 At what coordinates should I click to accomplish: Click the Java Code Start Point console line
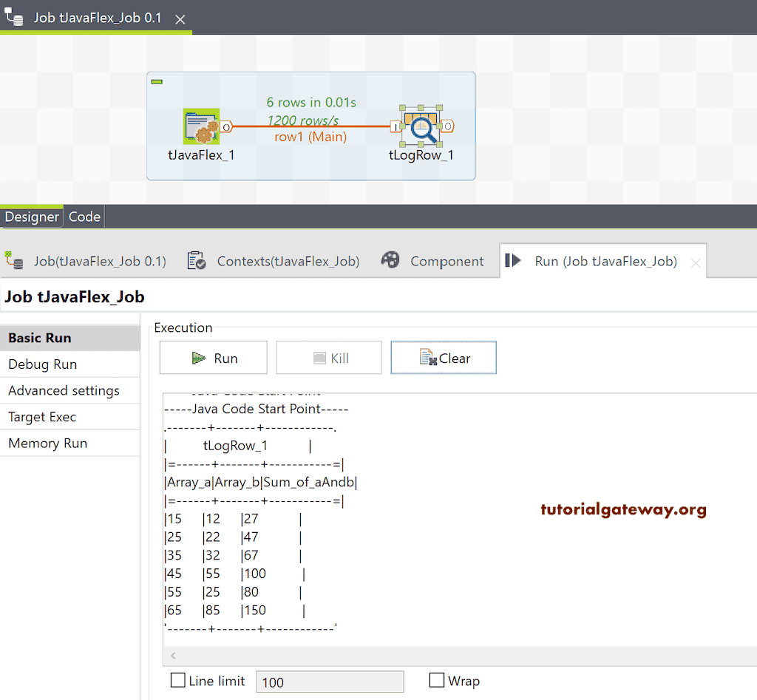coord(257,409)
